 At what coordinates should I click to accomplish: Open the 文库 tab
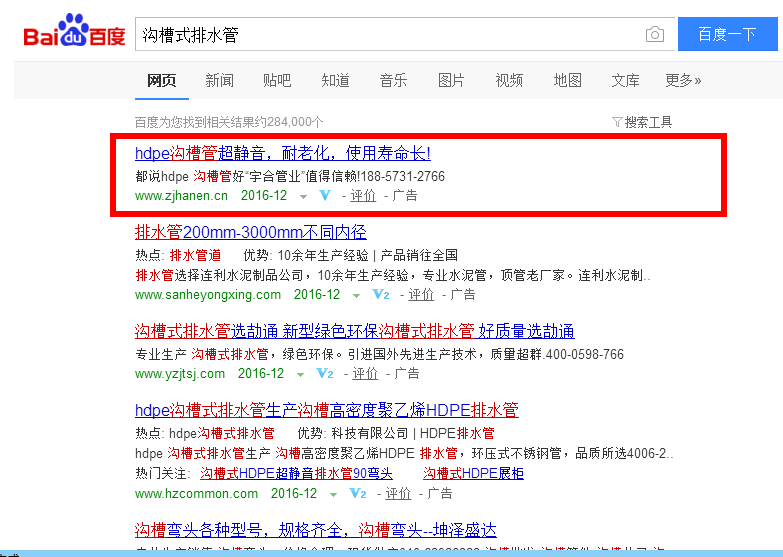625,80
